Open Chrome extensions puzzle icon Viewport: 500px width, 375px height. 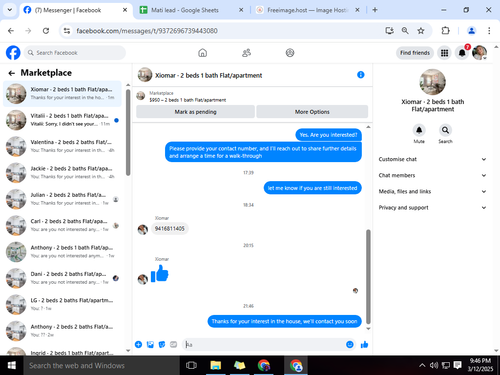coord(445,31)
